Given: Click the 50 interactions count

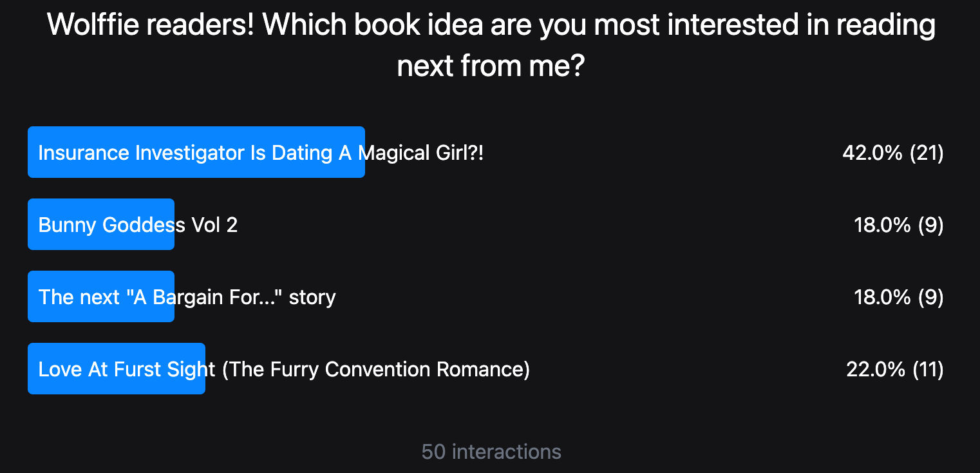Looking at the screenshot, I should [x=491, y=452].
